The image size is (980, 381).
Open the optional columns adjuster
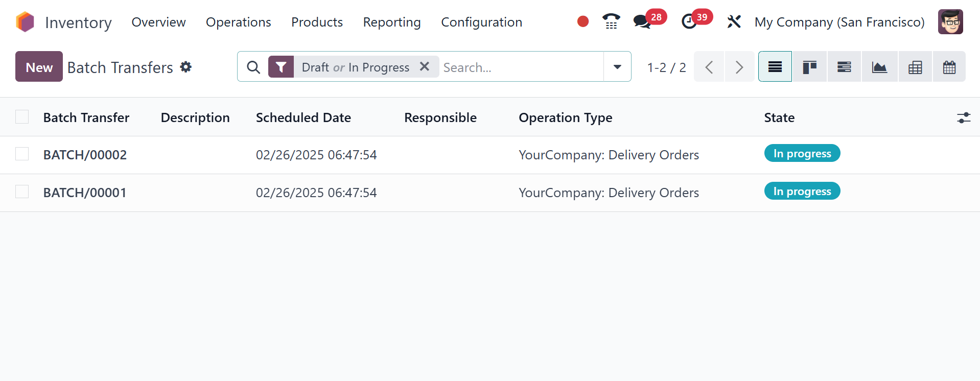pos(964,118)
